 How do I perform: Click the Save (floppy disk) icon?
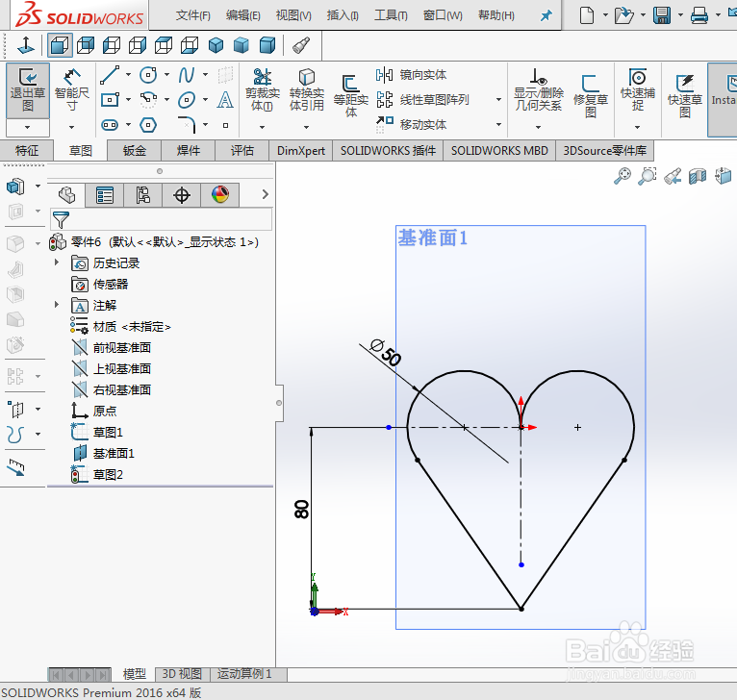tap(662, 15)
